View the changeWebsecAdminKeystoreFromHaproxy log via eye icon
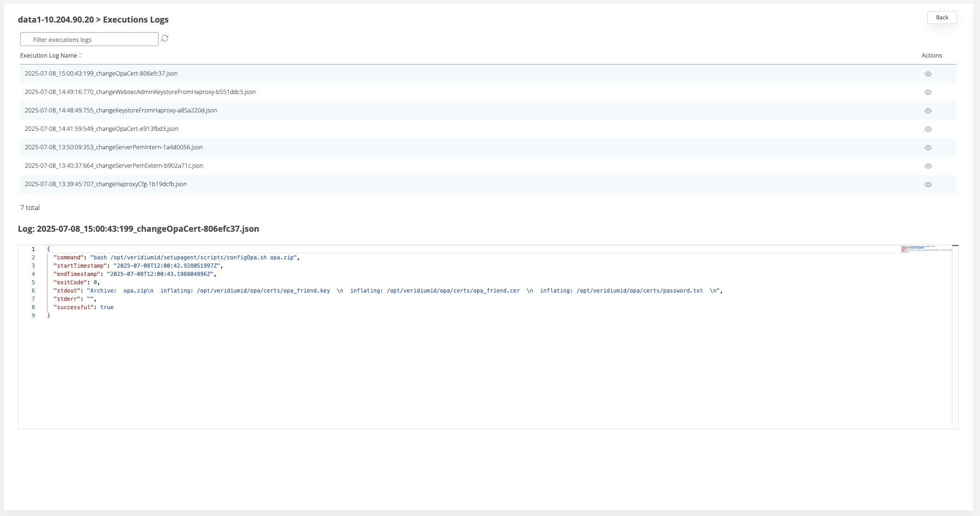The height and width of the screenshot is (516, 980). (x=928, y=92)
